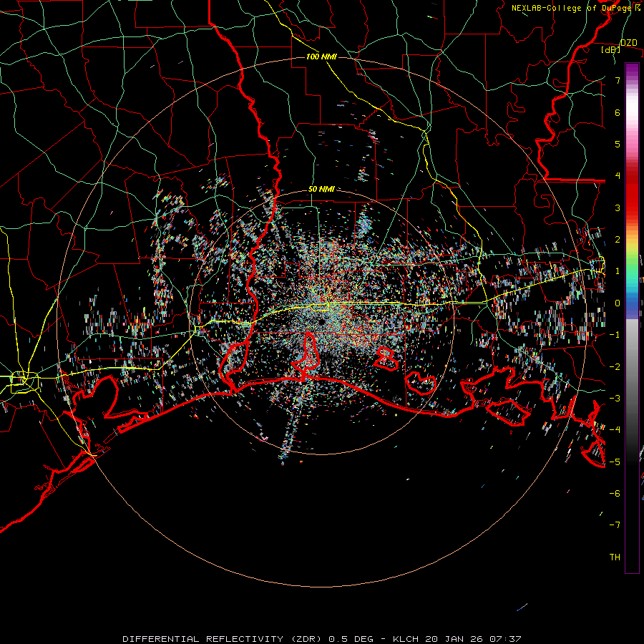Click the -7 value on color scale
Screen dimensions: 644x644
pos(615,525)
